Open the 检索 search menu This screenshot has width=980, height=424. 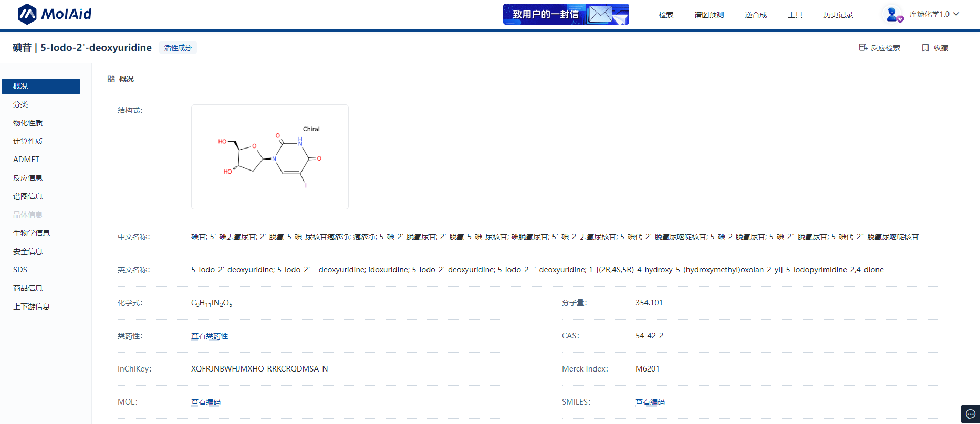pyautogui.click(x=666, y=15)
